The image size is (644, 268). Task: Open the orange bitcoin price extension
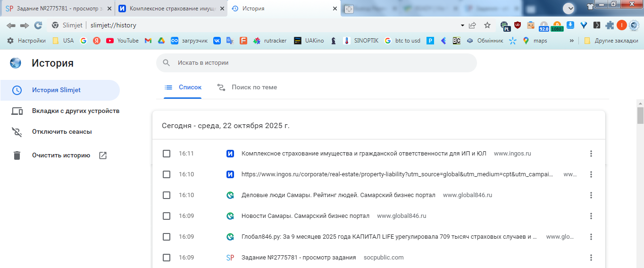coord(557,26)
